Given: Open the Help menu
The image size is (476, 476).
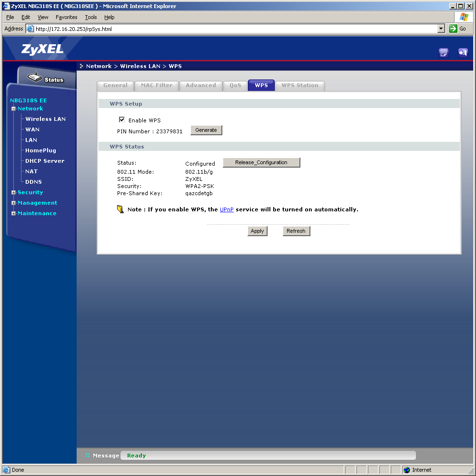Looking at the screenshot, I should pos(109,17).
